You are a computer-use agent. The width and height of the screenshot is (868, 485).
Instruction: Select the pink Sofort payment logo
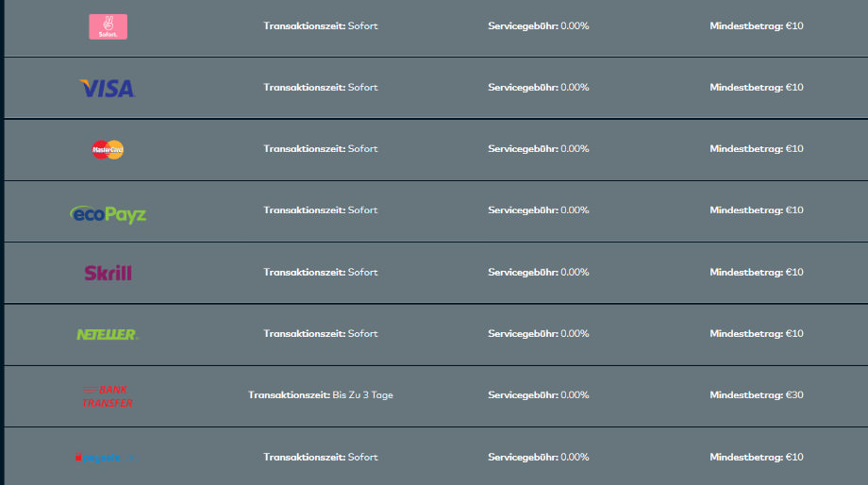[x=108, y=26]
